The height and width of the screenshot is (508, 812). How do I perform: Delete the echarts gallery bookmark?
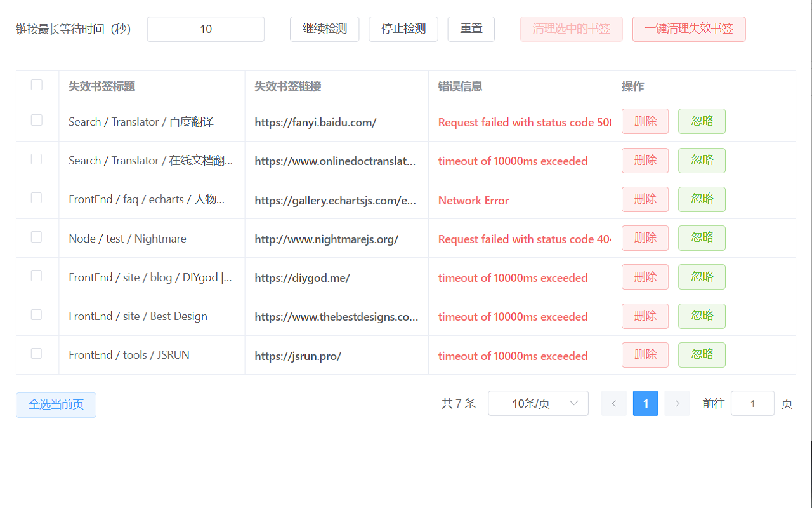tap(645, 199)
